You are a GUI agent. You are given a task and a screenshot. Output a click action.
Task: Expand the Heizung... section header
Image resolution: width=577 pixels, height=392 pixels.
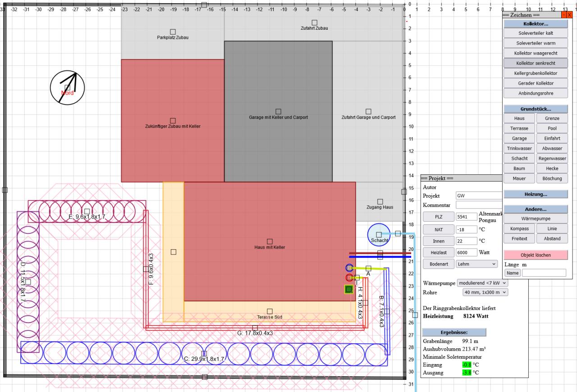point(536,194)
